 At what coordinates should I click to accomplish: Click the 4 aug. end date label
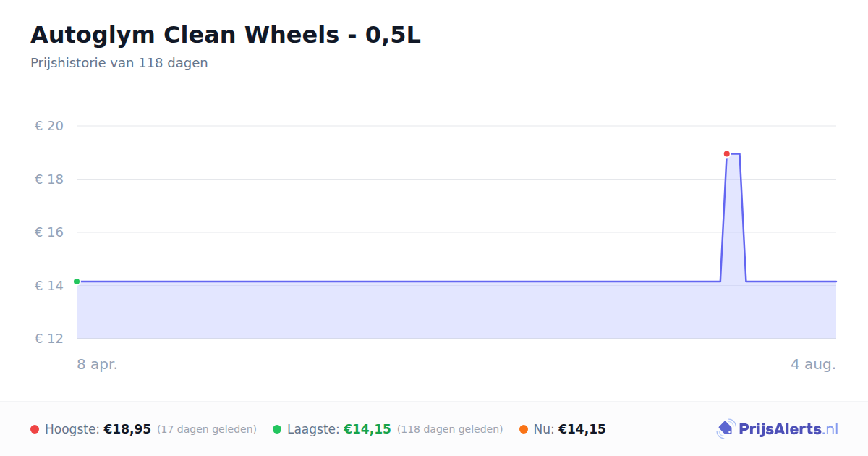(x=813, y=364)
